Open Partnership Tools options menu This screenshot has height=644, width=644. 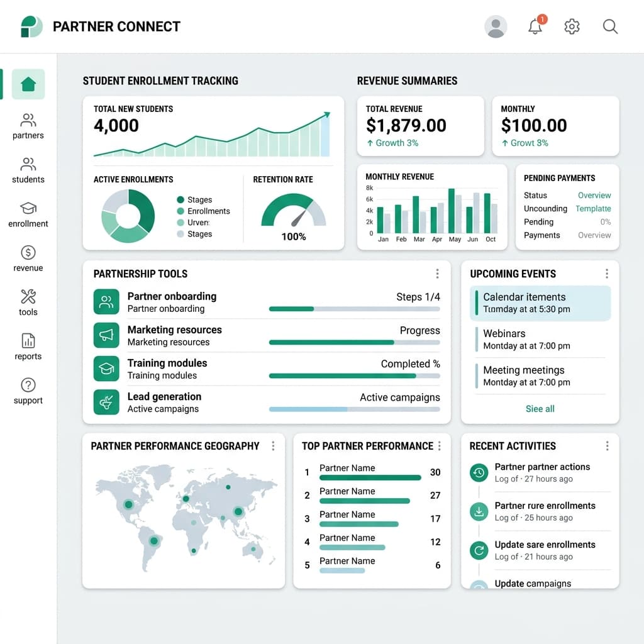(x=438, y=274)
